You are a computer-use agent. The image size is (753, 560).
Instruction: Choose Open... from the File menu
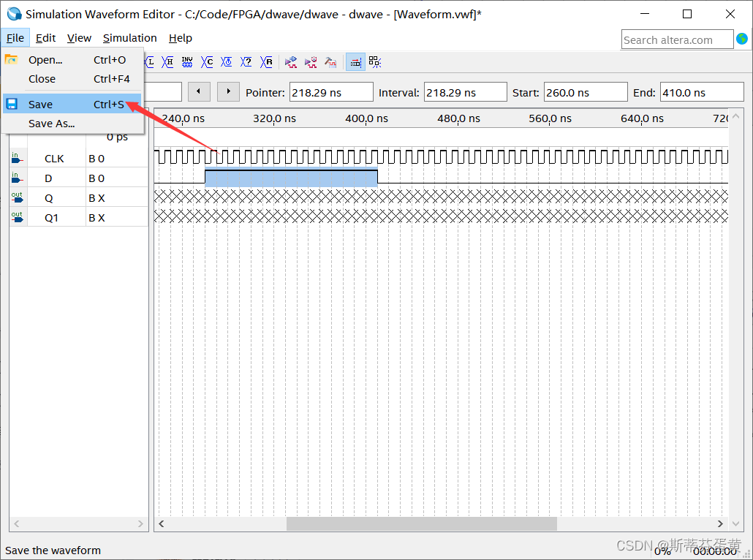pos(72,59)
